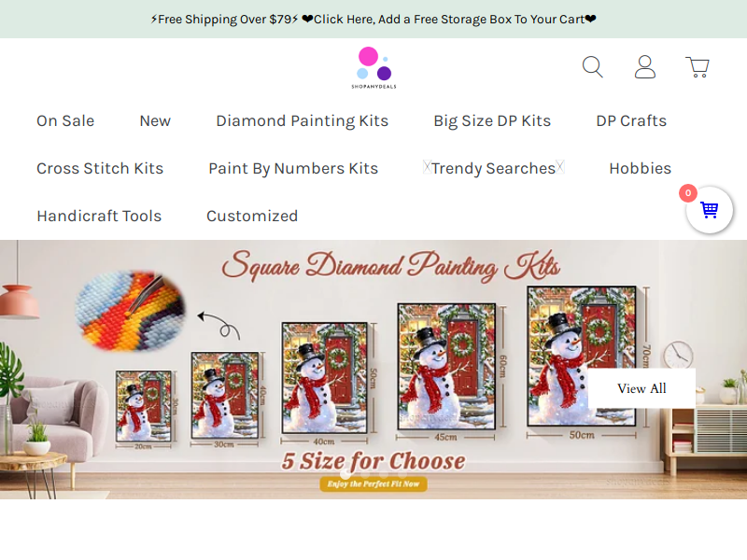The height and width of the screenshot is (560, 747).
Task: Go to the On Sale section
Action: [x=65, y=121]
